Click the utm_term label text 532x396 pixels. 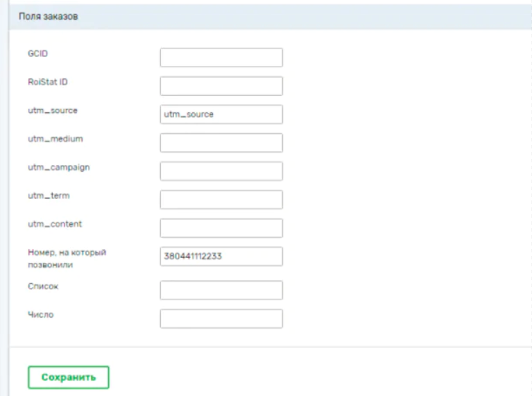click(49, 196)
